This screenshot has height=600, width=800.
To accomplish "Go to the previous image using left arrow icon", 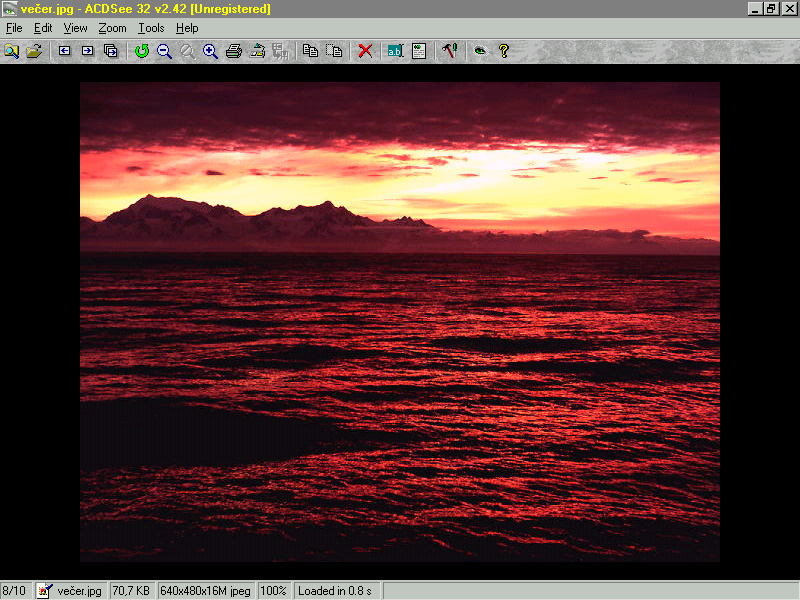I will click(64, 51).
